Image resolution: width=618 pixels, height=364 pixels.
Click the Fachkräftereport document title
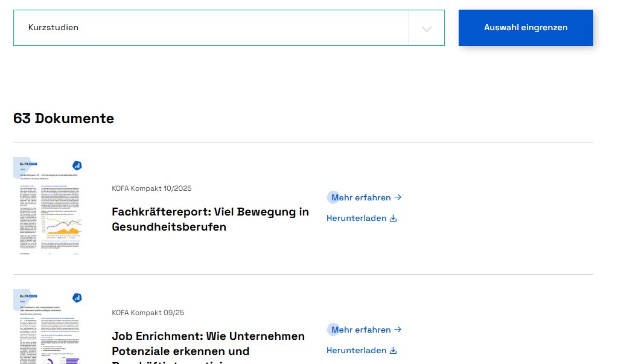(210, 219)
